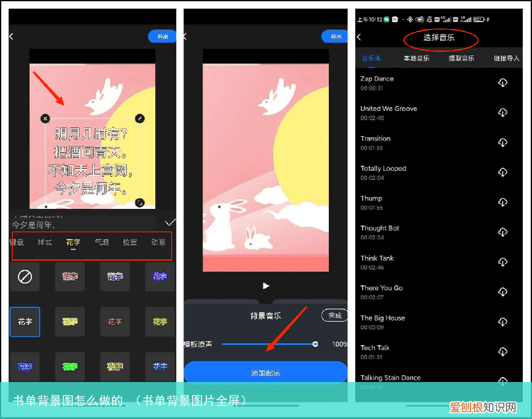Tap the pencil edit handle on text box
This screenshot has width=532, height=419.
140,118
